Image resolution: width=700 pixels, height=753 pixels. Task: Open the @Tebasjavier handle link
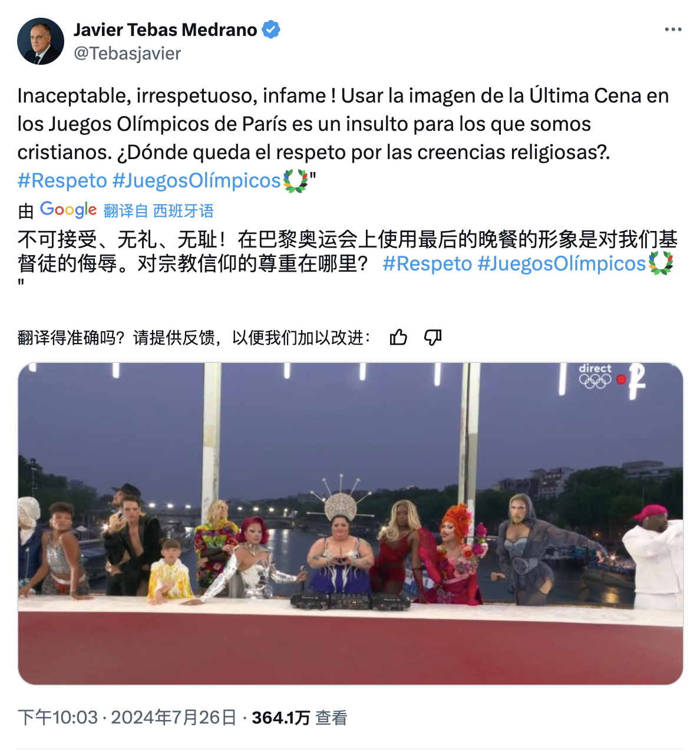point(127,54)
